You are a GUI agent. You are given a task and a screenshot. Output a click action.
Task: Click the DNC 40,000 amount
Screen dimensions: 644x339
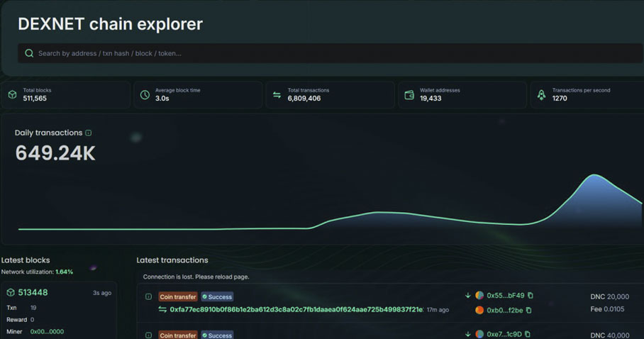pyautogui.click(x=609, y=335)
